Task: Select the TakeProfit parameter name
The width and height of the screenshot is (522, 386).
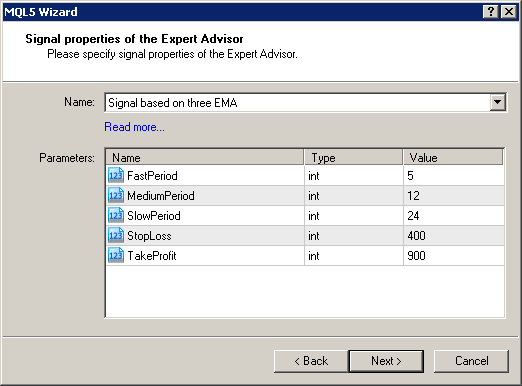Action: [x=152, y=256]
